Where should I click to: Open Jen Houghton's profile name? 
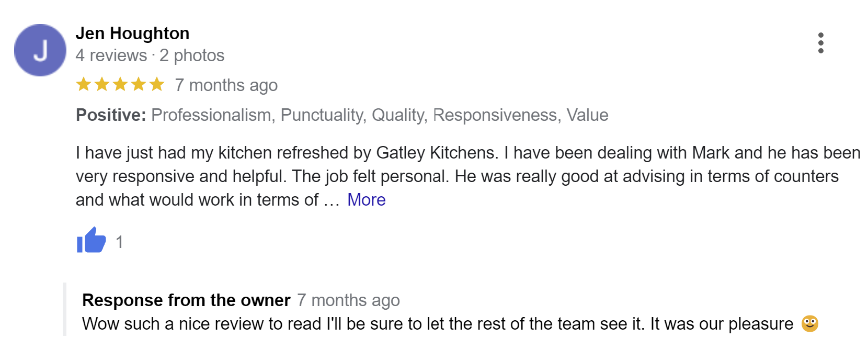pos(132,33)
